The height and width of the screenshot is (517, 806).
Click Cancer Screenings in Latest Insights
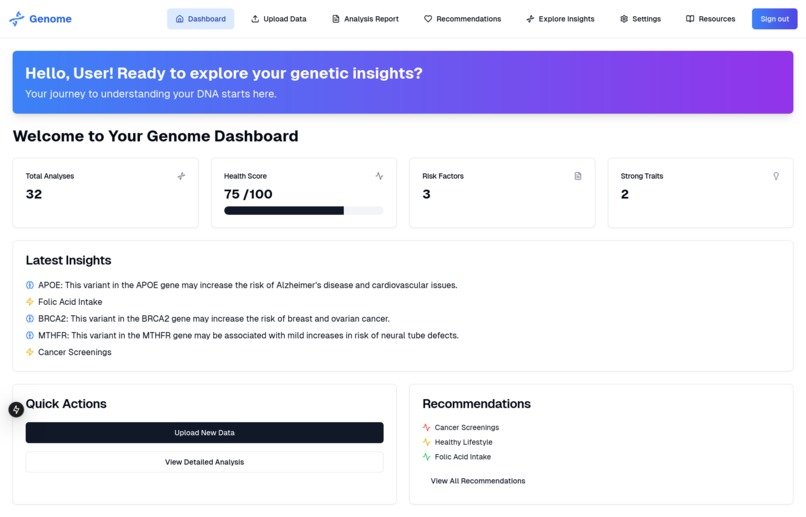click(x=75, y=352)
